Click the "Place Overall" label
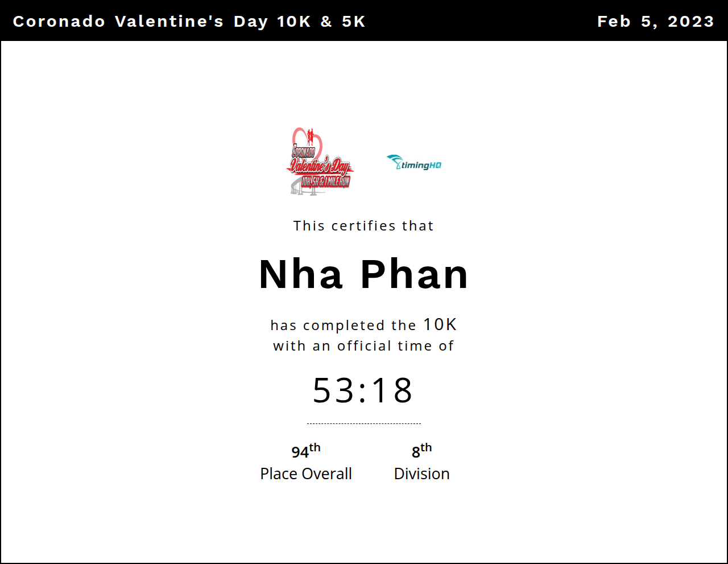Screen dimensions: 728x564 click(x=305, y=474)
